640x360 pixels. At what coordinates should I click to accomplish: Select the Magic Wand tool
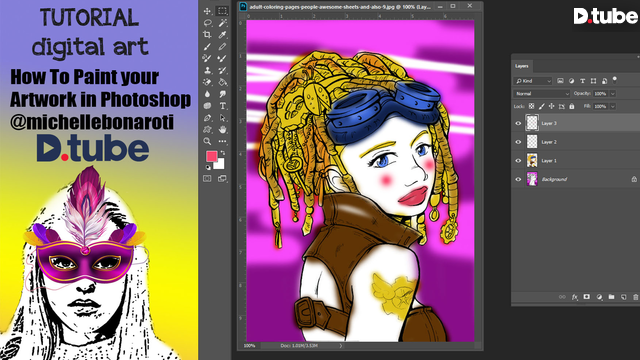(222, 23)
